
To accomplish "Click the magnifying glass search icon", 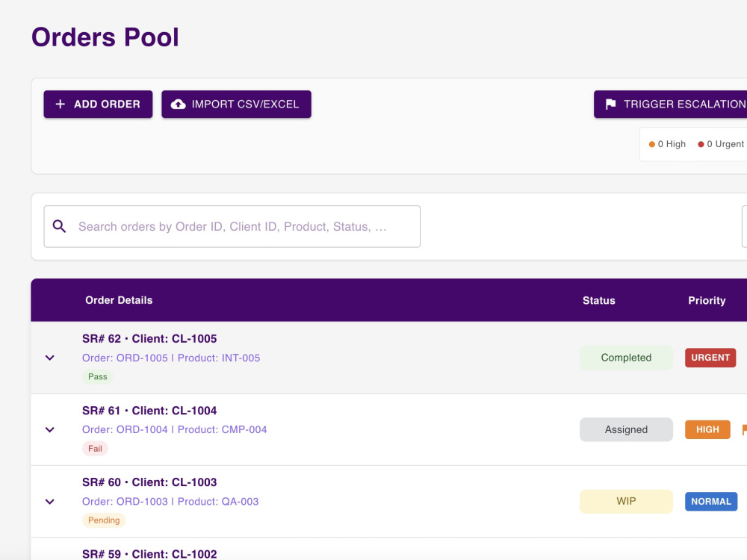I will point(59,226).
